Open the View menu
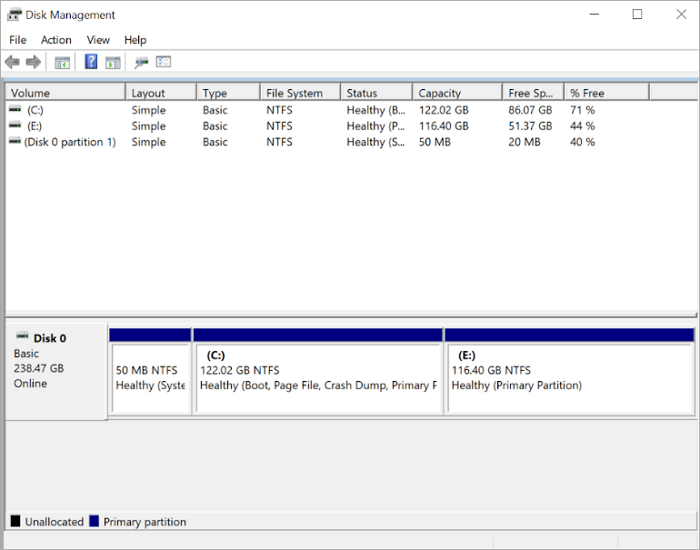 click(x=98, y=40)
